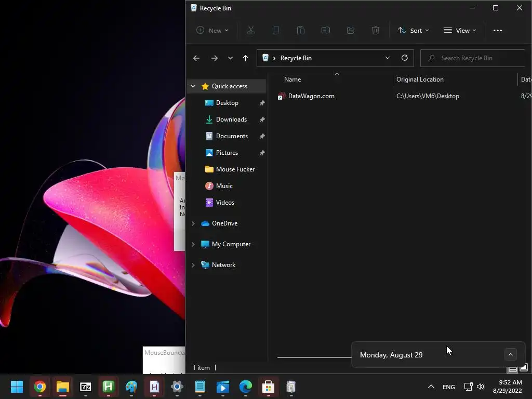Go up one folder level
The width and height of the screenshot is (532, 399).
click(245, 58)
